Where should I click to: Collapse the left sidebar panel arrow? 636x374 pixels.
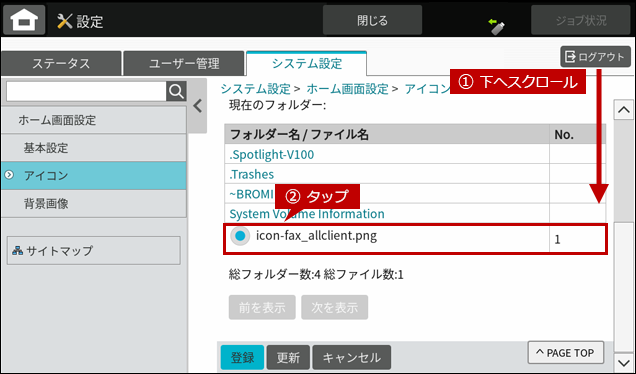(x=198, y=106)
